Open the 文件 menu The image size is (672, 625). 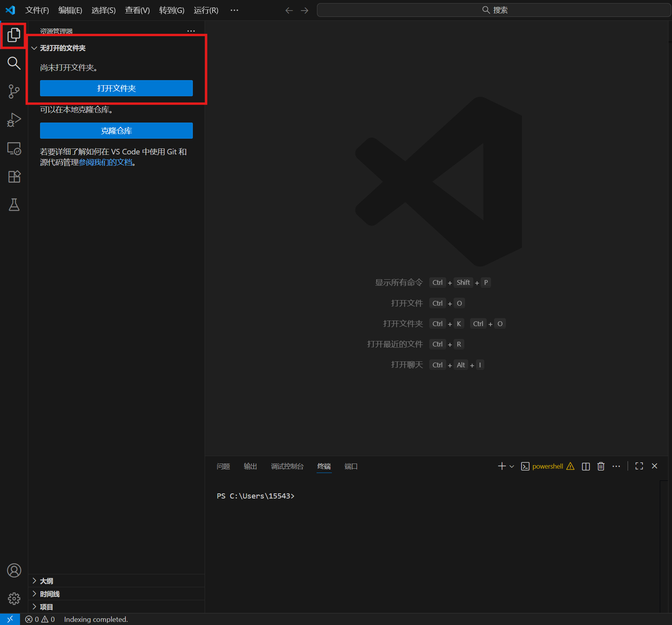tap(37, 10)
